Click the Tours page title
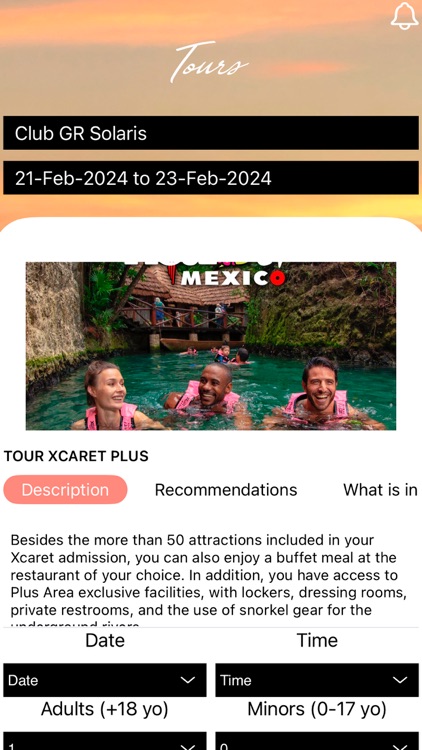Viewport: 422px width, 750px height. click(210, 63)
